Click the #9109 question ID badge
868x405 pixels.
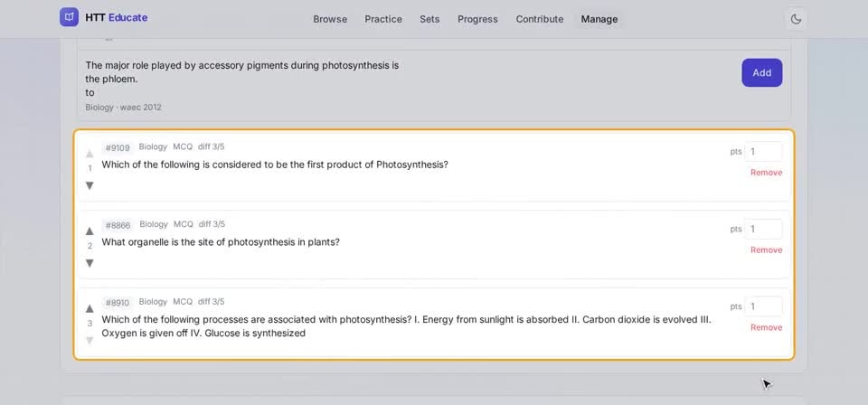click(x=118, y=147)
